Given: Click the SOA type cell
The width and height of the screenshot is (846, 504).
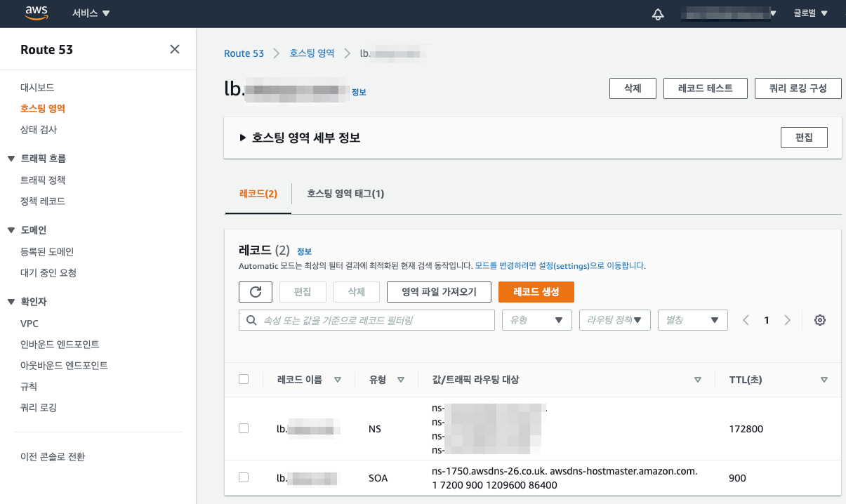Looking at the screenshot, I should [x=378, y=478].
